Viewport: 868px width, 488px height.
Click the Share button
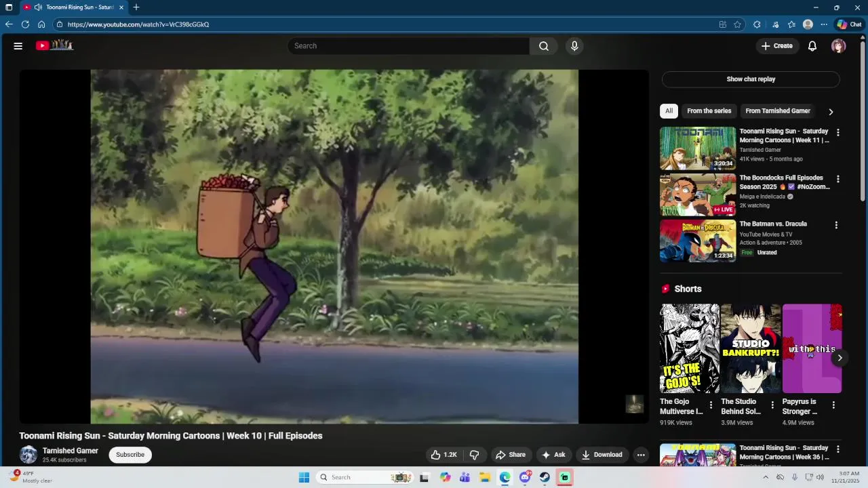coord(511,455)
